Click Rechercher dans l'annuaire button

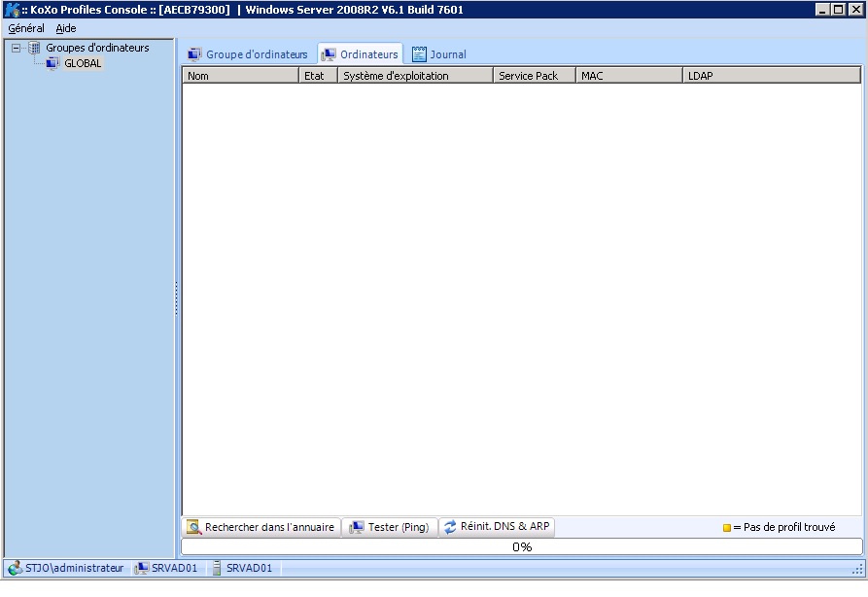click(260, 527)
